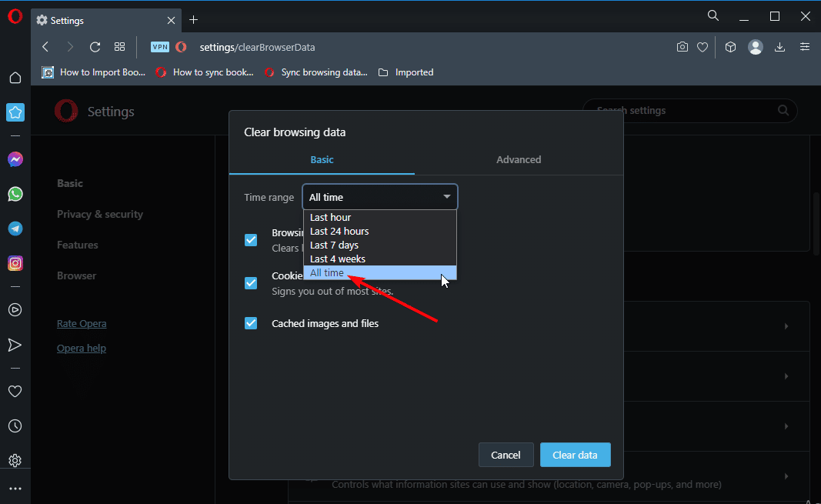Select the Settings browser tab
The width and height of the screenshot is (821, 504).
pyautogui.click(x=105, y=21)
